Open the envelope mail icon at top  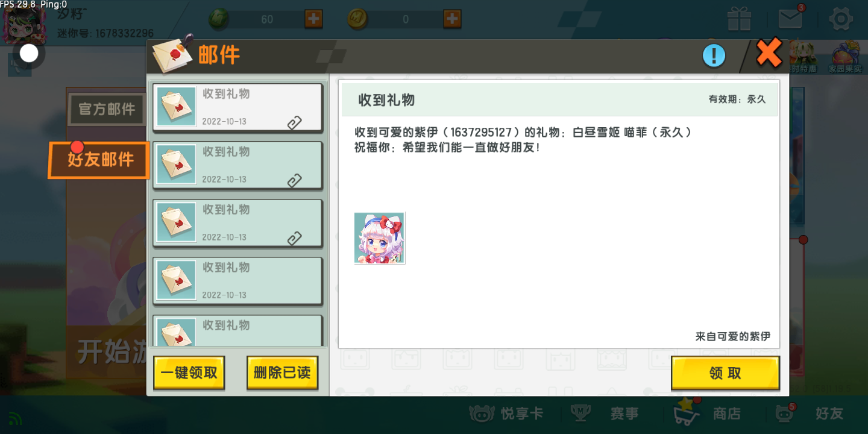790,18
